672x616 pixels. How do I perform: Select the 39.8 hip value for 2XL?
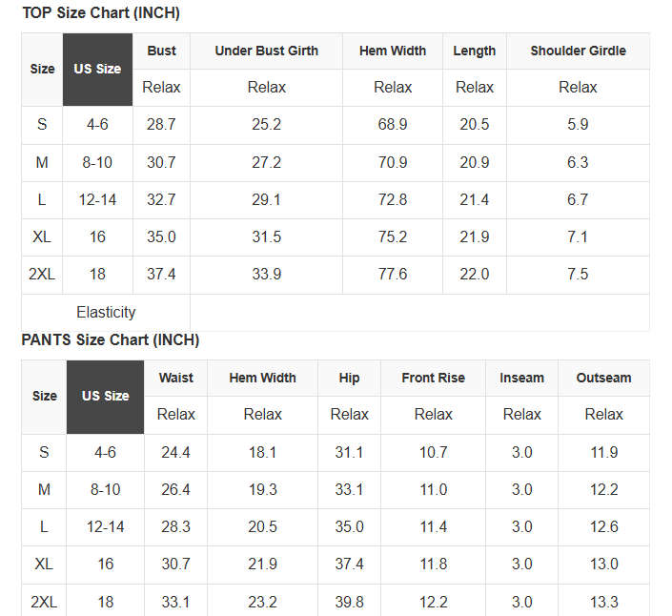tap(350, 602)
